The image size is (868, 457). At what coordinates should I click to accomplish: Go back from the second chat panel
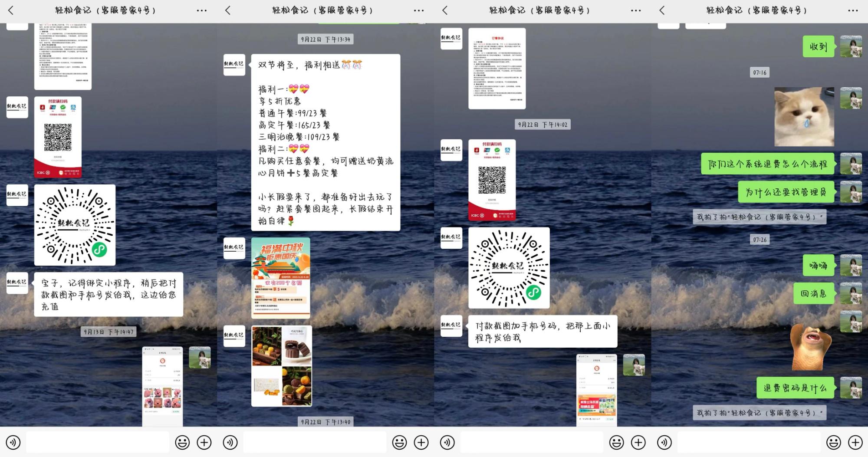click(x=228, y=10)
